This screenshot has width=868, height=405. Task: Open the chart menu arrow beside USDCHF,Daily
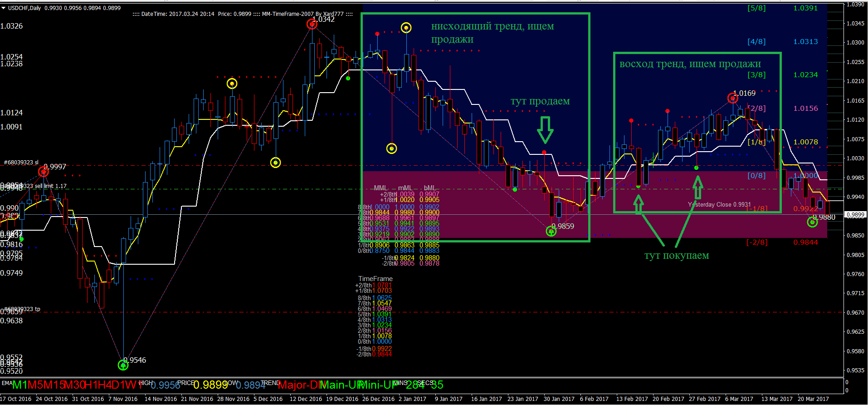(3, 8)
